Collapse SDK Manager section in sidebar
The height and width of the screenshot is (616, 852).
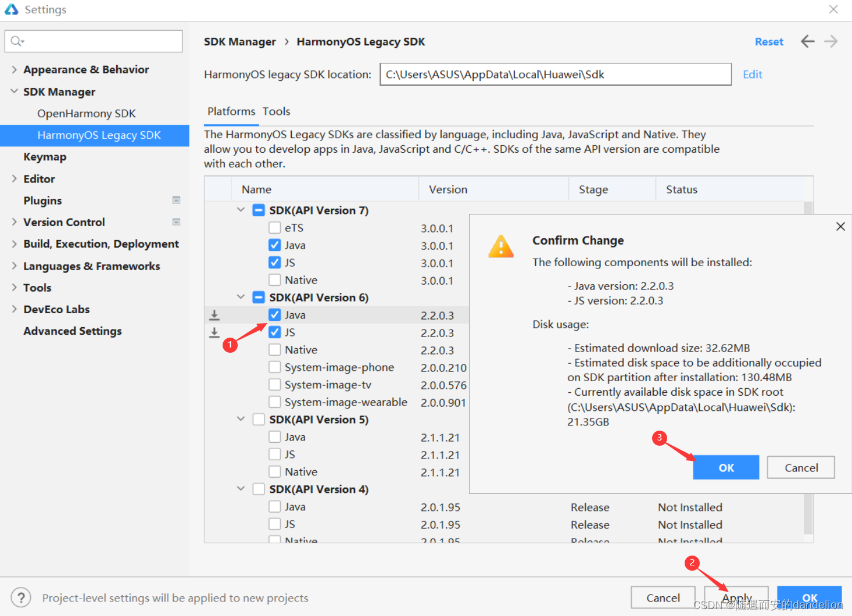coord(14,91)
